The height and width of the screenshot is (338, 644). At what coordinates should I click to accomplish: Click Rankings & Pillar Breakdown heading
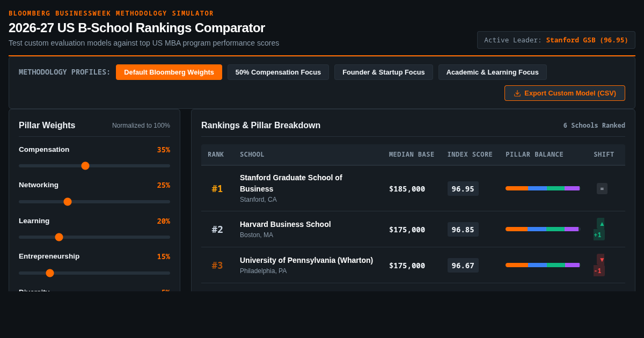pyautogui.click(x=261, y=125)
